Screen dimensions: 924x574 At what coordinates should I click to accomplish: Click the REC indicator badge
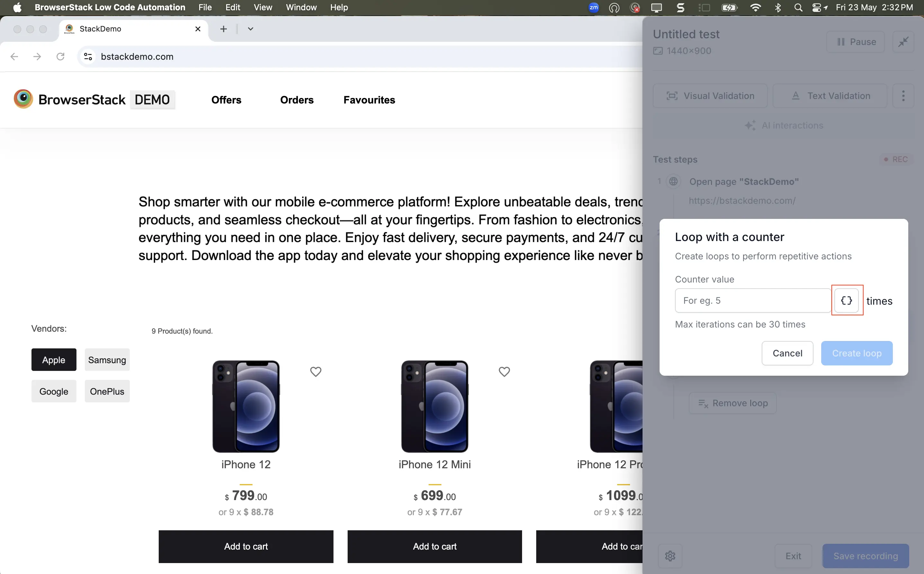(896, 159)
